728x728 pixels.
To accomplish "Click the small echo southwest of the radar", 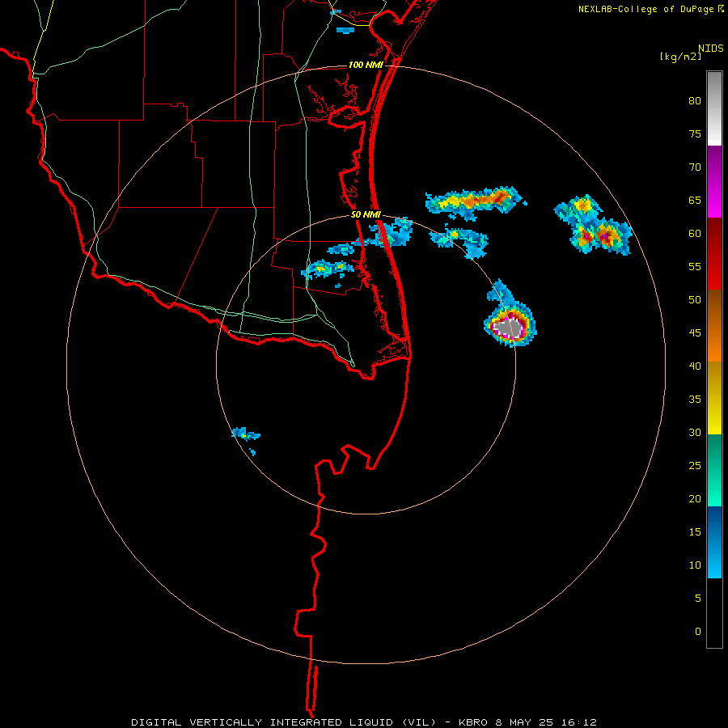I will pyautogui.click(x=246, y=435).
